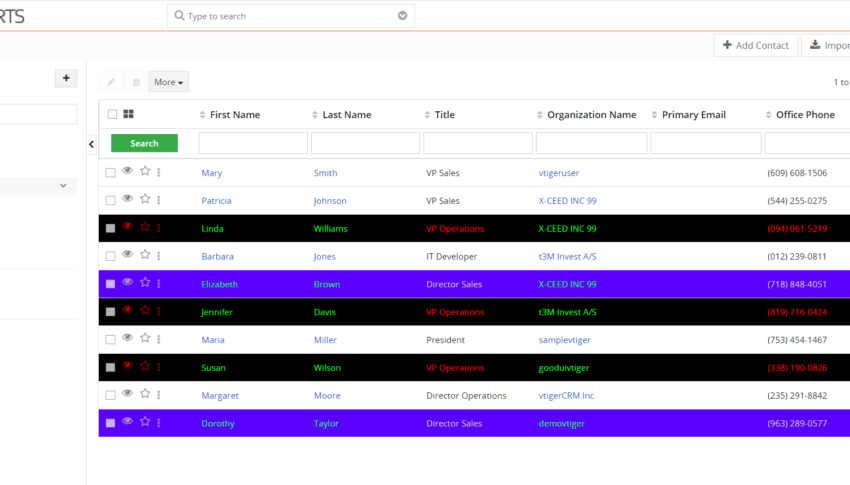850x485 pixels.
Task: Open the More actions dropdown
Action: 169,82
